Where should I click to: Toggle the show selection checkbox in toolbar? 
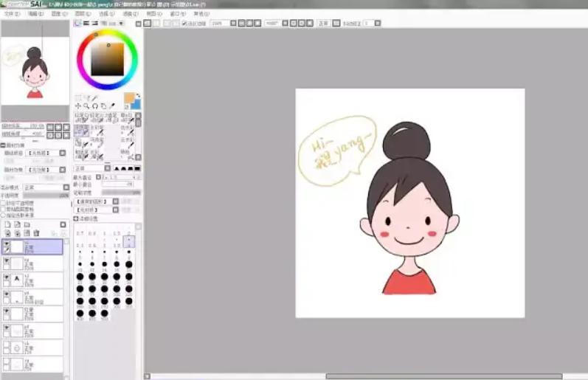[184, 24]
